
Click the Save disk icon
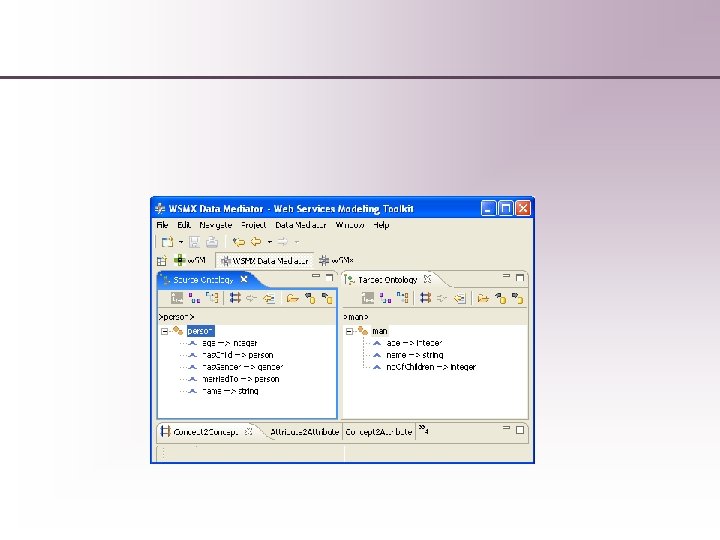click(194, 242)
